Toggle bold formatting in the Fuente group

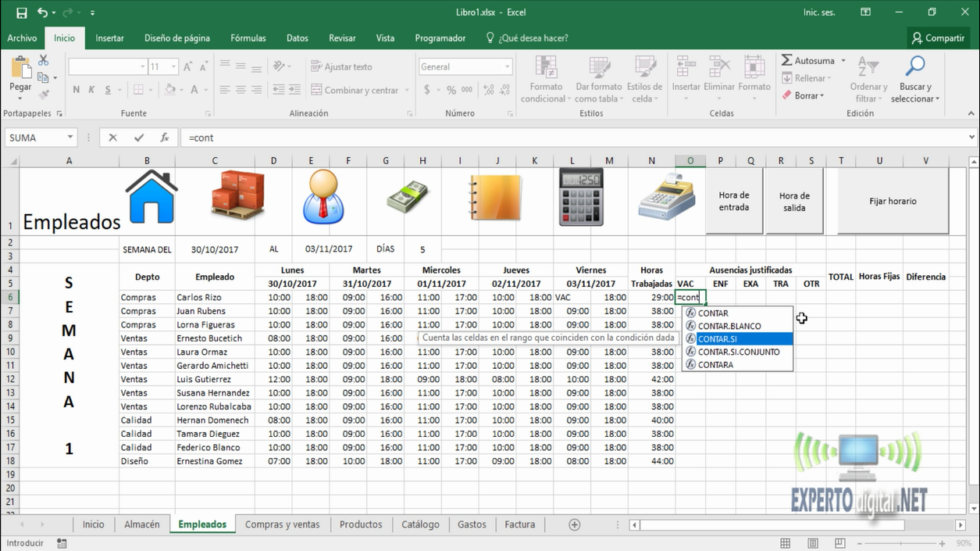[x=77, y=90]
